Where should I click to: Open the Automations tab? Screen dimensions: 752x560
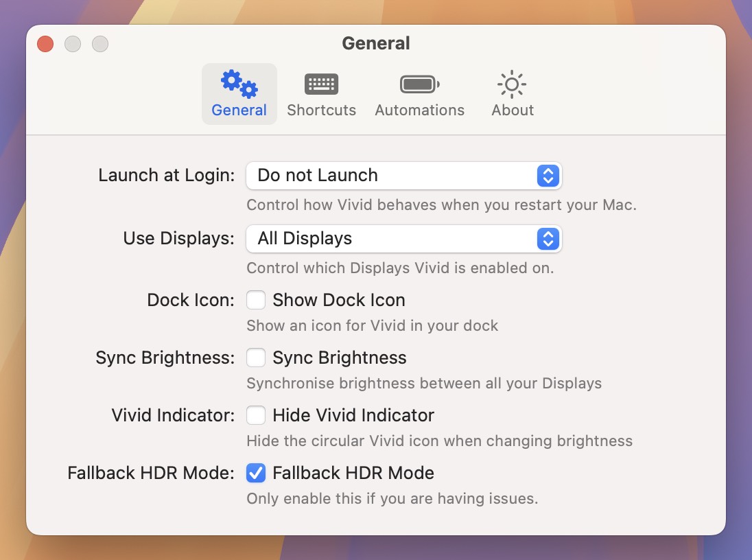(x=419, y=95)
